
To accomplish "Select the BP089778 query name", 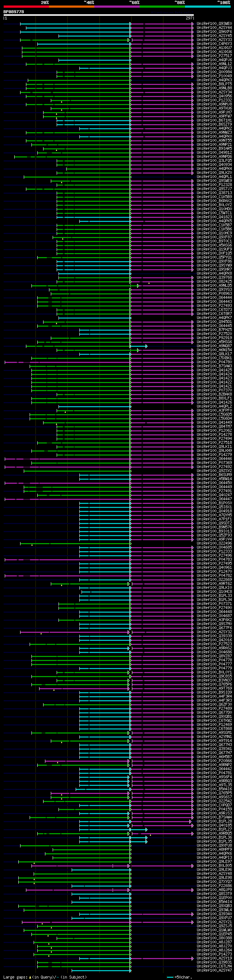I will point(14,12).
